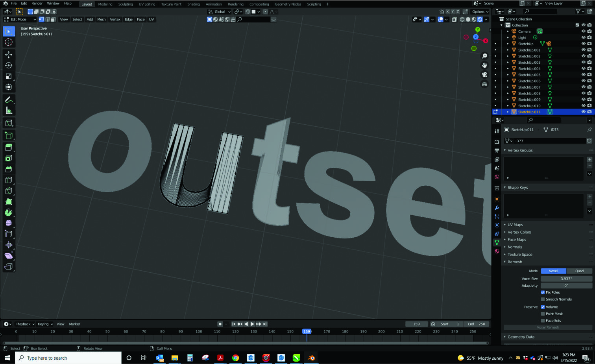Screen dimensions: 595x364
Task: Click the Adaptivity value slider
Action: tap(566, 286)
